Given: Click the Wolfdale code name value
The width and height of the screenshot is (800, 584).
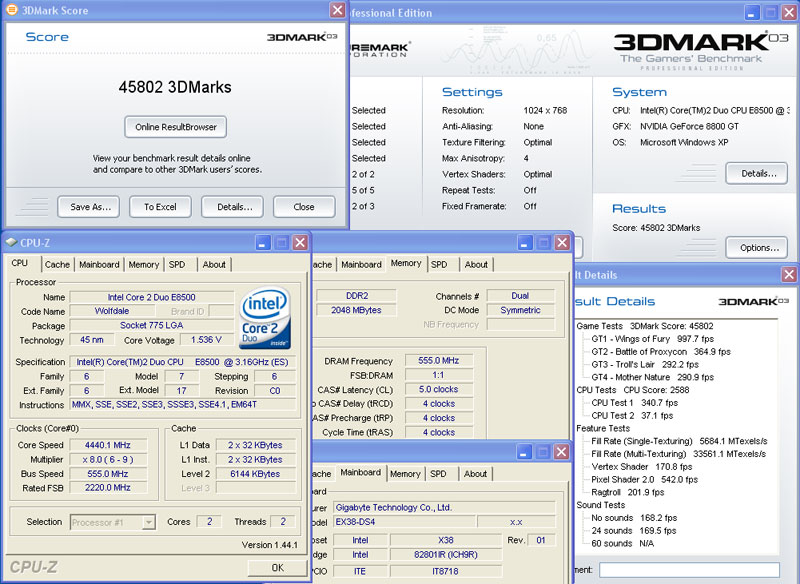Looking at the screenshot, I should [112, 311].
